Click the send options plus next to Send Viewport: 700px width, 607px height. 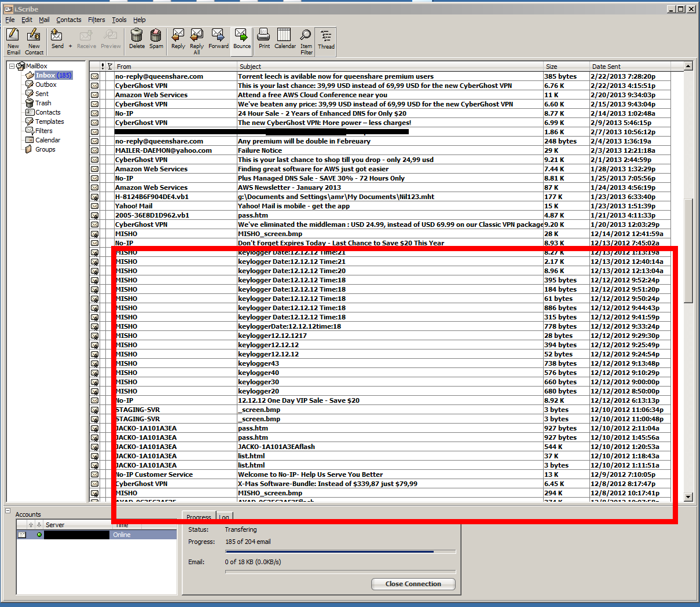pos(71,46)
